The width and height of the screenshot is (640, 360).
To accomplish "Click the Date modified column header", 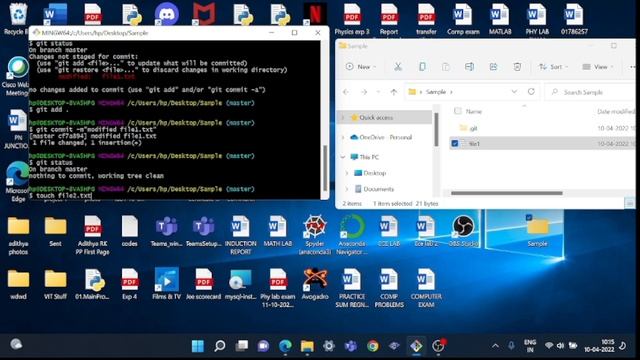I will [616, 111].
